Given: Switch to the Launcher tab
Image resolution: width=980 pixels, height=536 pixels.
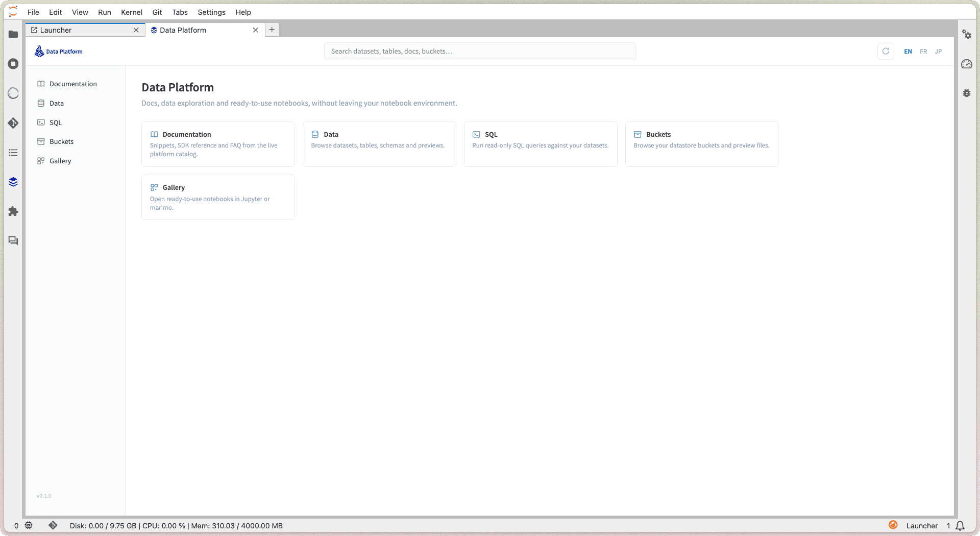Looking at the screenshot, I should click(85, 30).
